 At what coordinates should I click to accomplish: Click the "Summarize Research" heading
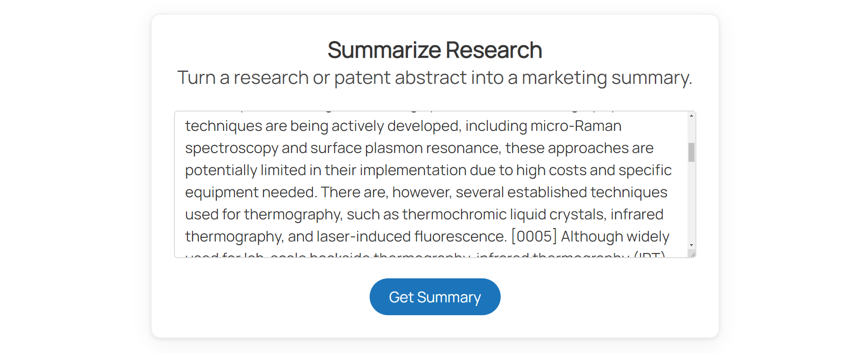[435, 50]
